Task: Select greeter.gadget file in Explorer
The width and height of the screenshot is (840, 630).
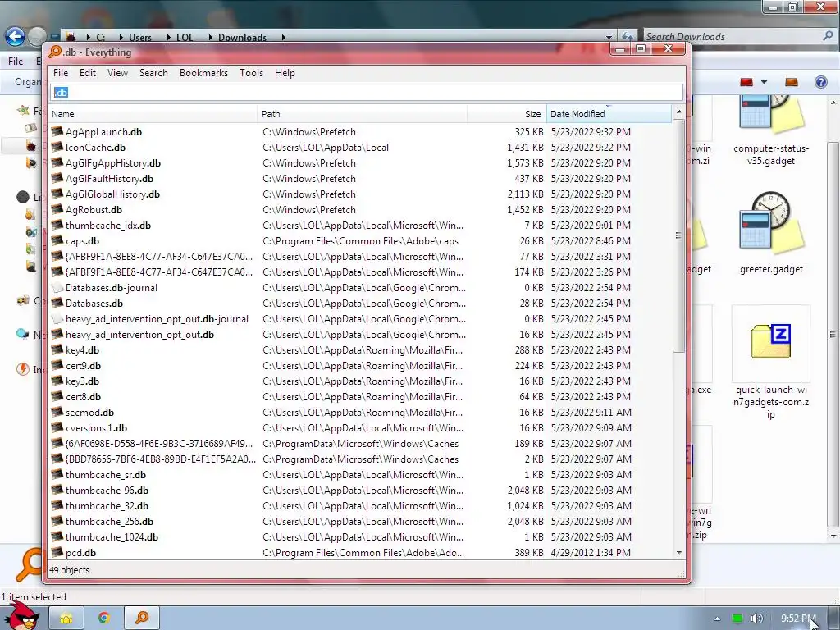Action: coord(771,233)
